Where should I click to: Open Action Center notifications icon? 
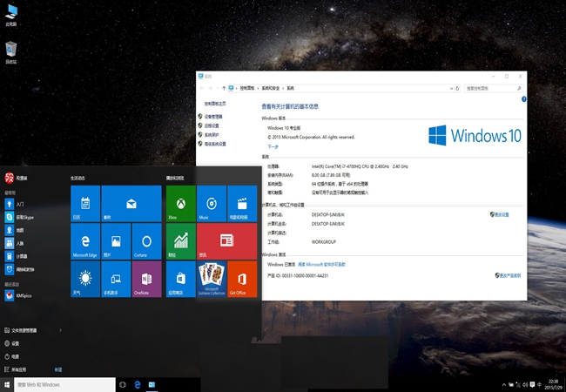(532, 385)
